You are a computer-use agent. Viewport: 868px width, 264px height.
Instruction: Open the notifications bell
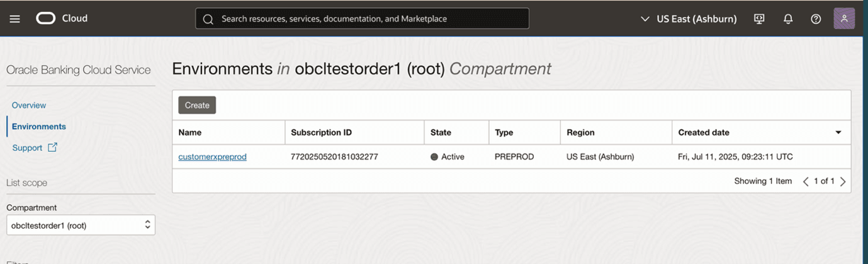[x=787, y=19]
